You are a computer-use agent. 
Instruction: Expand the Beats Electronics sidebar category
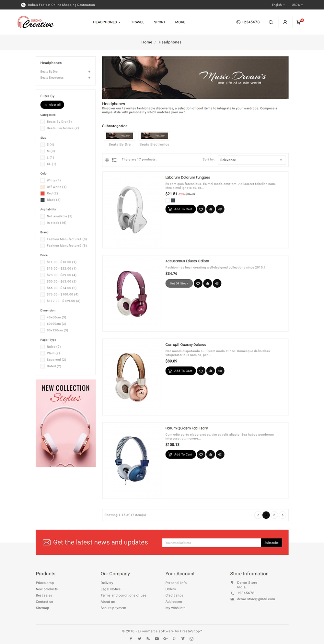point(89,78)
